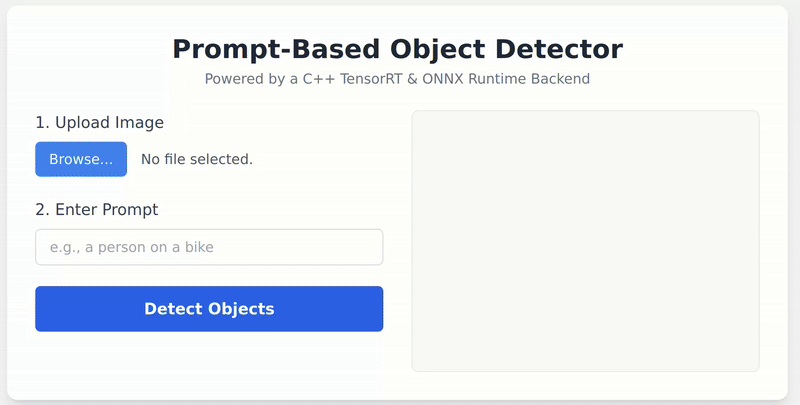
Task: Click the "No file selected." text
Action: tap(197, 159)
